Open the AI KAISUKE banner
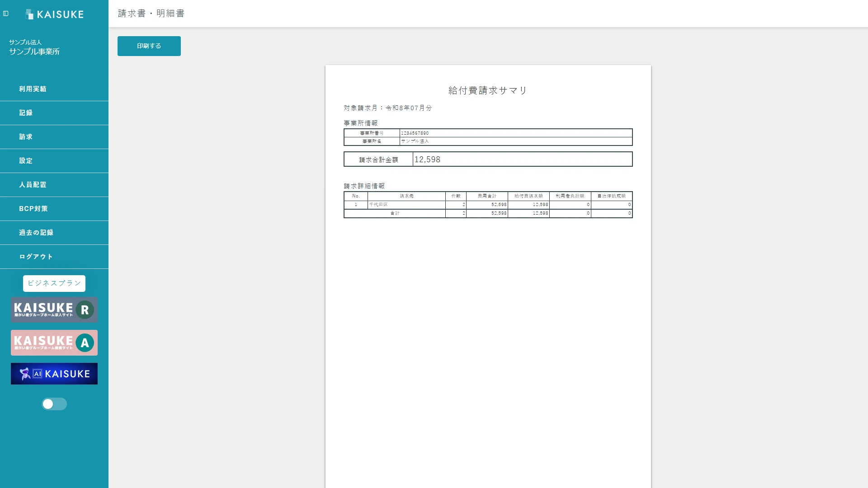This screenshot has width=868, height=488. tap(54, 374)
